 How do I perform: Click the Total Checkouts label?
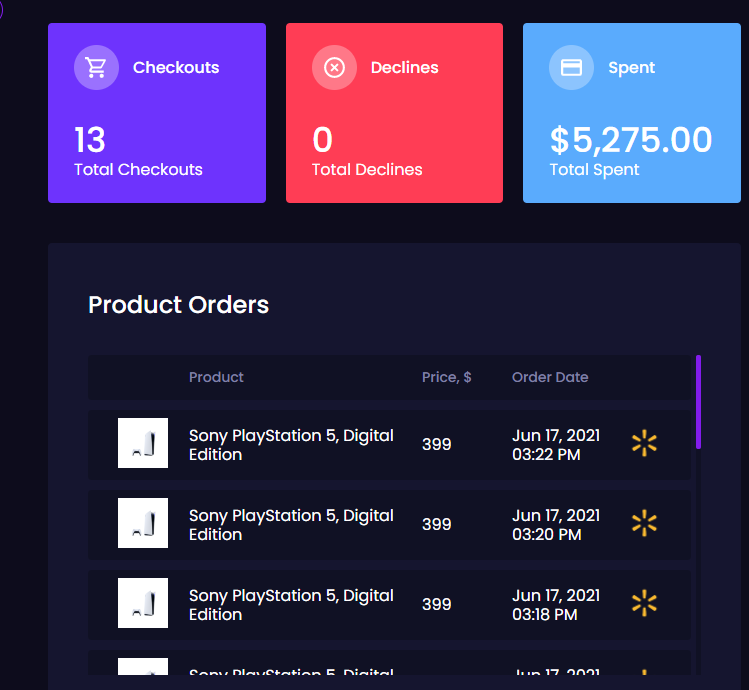tap(139, 170)
